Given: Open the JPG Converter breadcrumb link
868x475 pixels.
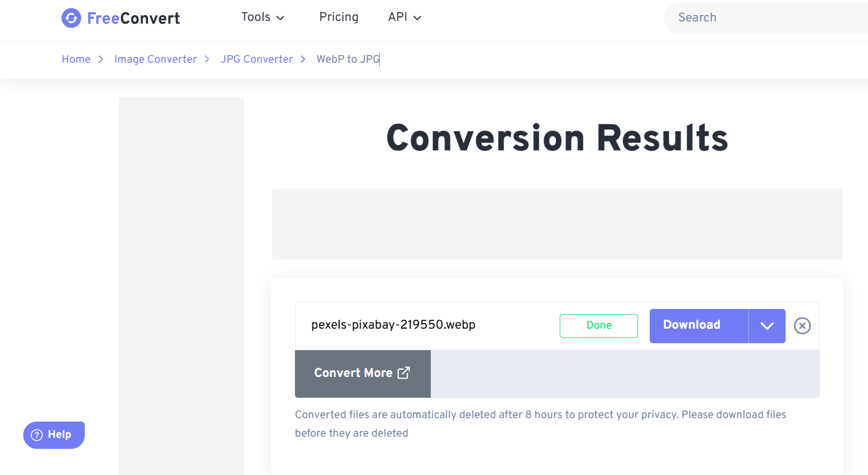Looking at the screenshot, I should (257, 59).
